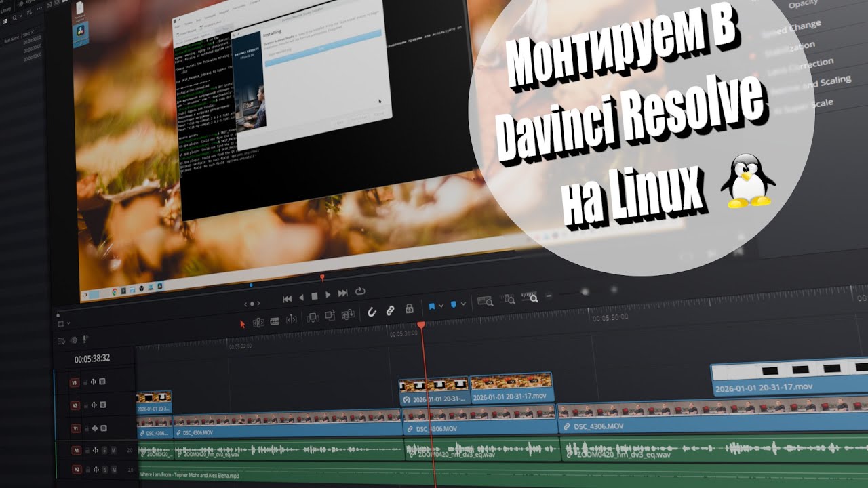Click the microphone icon above timecode
868x488 pixels.
[x=85, y=339]
